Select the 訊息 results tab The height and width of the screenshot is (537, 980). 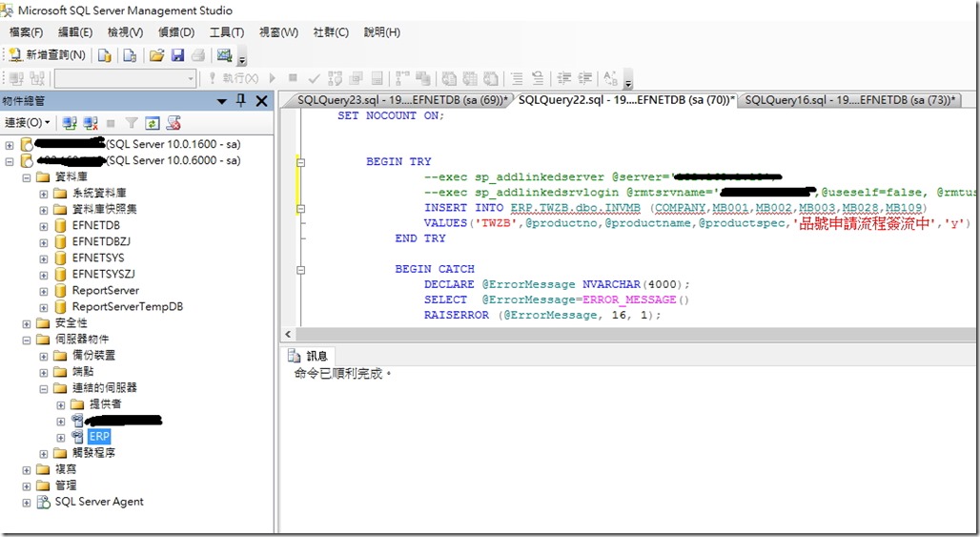tap(308, 356)
